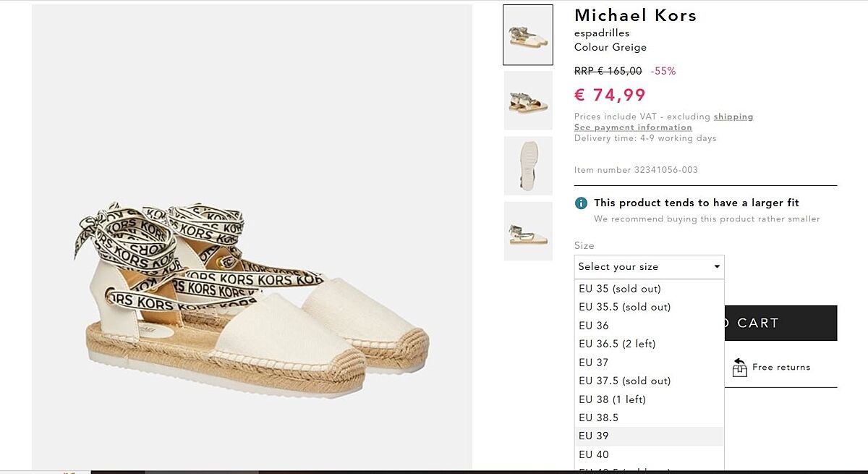The image size is (868, 474).
Task: Pick EU 36.5 (2 left) option
Action: [x=617, y=344]
